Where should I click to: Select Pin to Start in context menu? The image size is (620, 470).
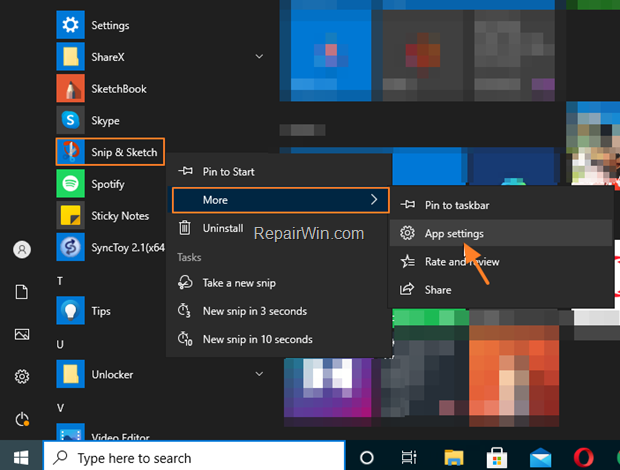pos(279,172)
